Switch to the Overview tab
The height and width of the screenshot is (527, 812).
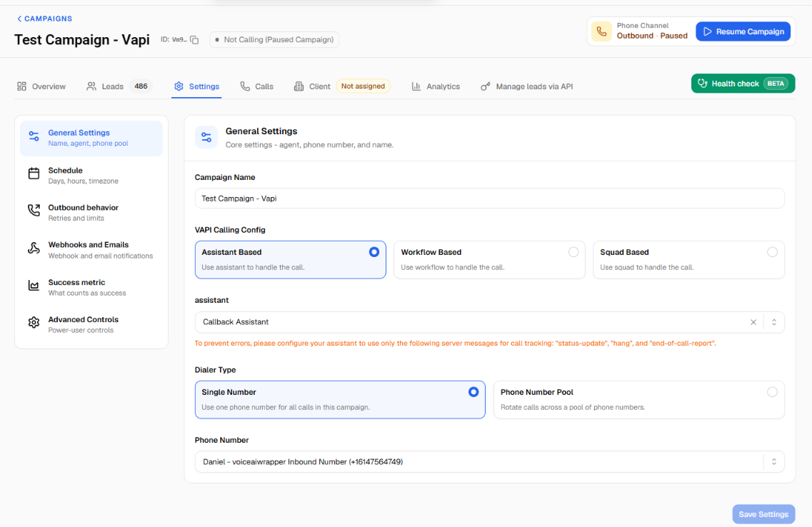tap(41, 86)
